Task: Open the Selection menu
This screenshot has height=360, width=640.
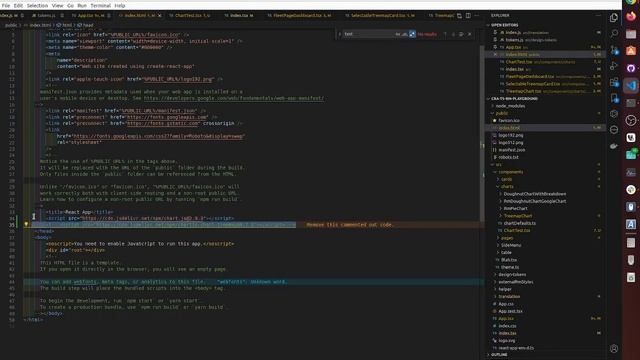Action: [x=37, y=6]
